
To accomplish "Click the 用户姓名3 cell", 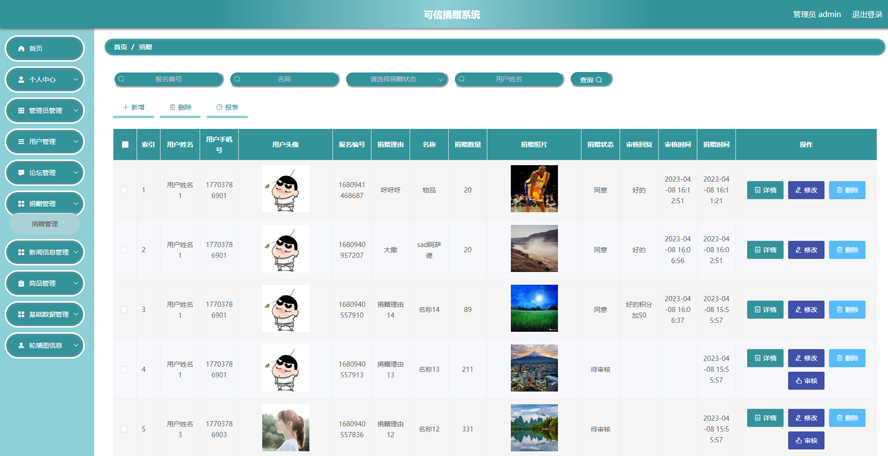I will click(180, 429).
